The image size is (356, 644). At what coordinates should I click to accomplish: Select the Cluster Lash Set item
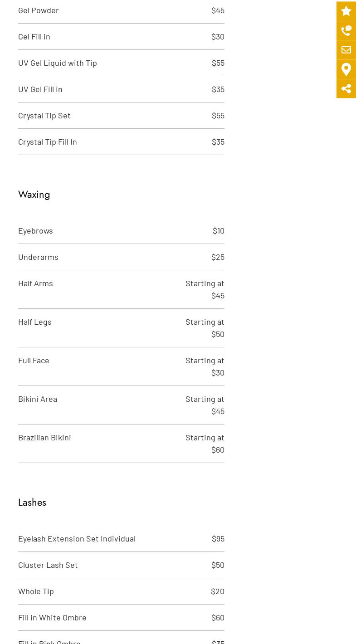click(48, 565)
